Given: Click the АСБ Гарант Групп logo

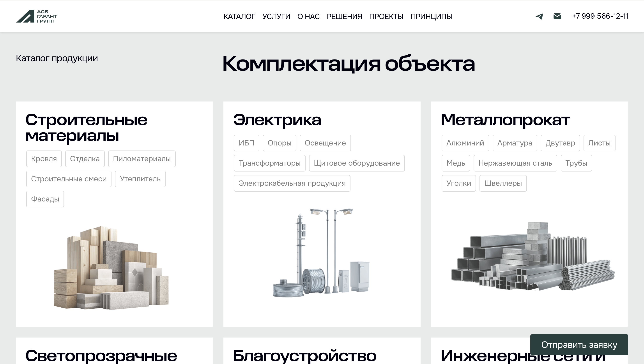Looking at the screenshot, I should (37, 16).
